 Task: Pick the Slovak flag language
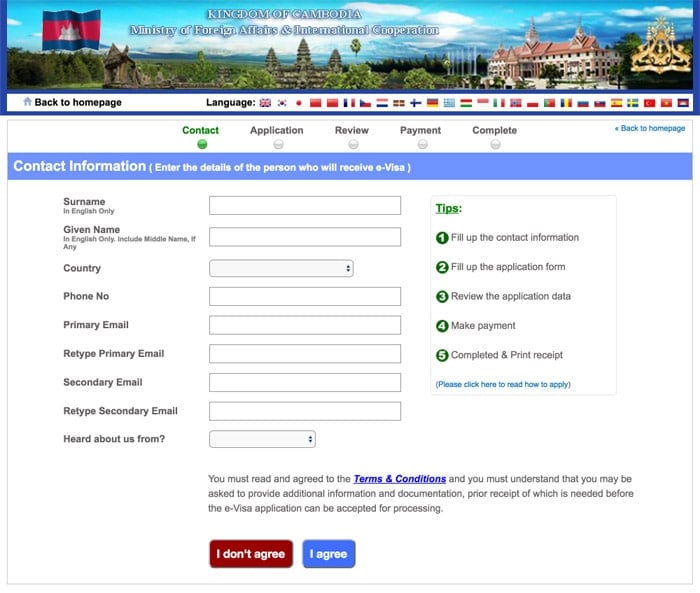(600, 104)
